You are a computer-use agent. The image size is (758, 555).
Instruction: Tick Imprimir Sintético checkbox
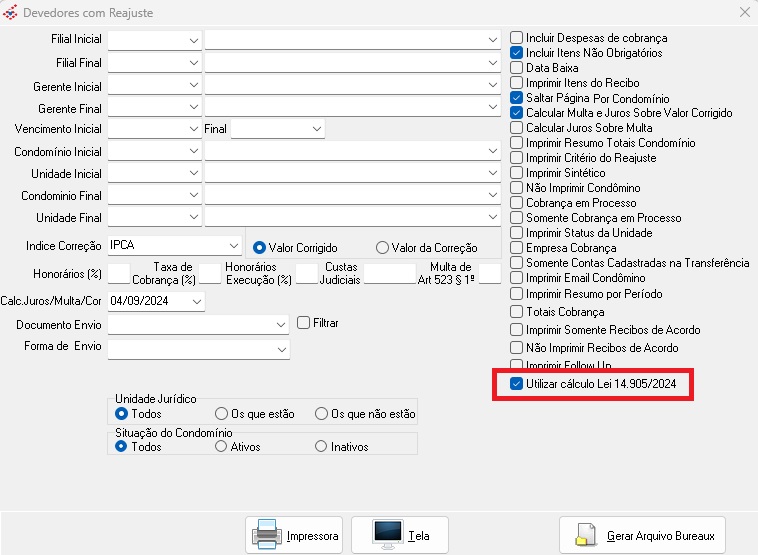point(516,173)
